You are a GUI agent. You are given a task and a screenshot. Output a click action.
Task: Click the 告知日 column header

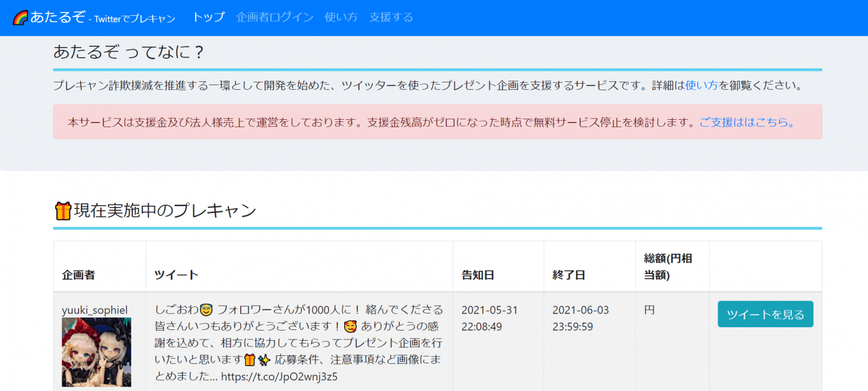[478, 275]
